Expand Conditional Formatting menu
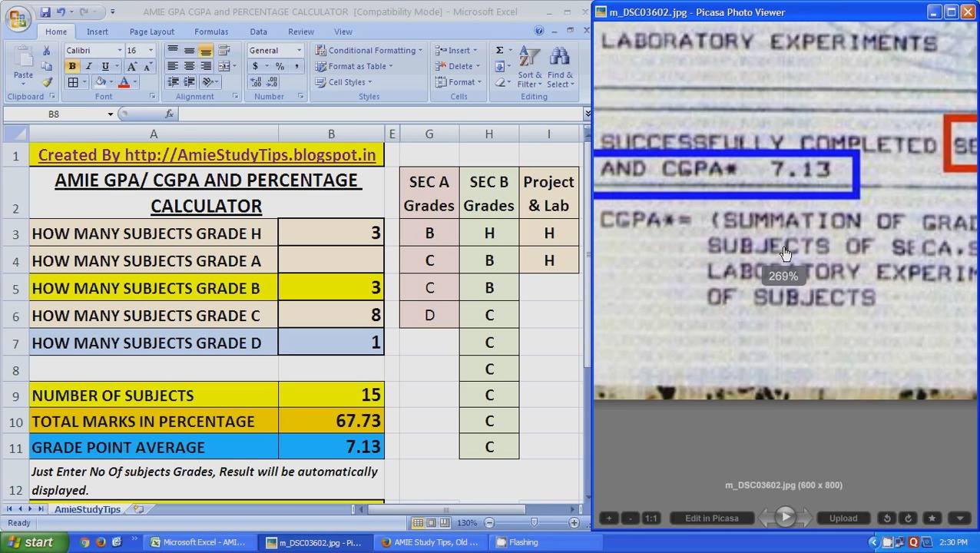The height and width of the screenshot is (553, 980). click(x=369, y=51)
